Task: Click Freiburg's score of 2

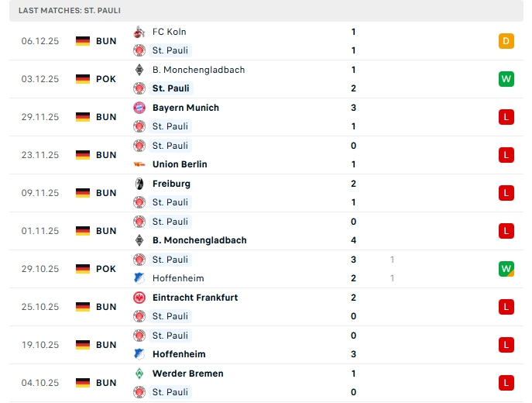Action: click(353, 184)
